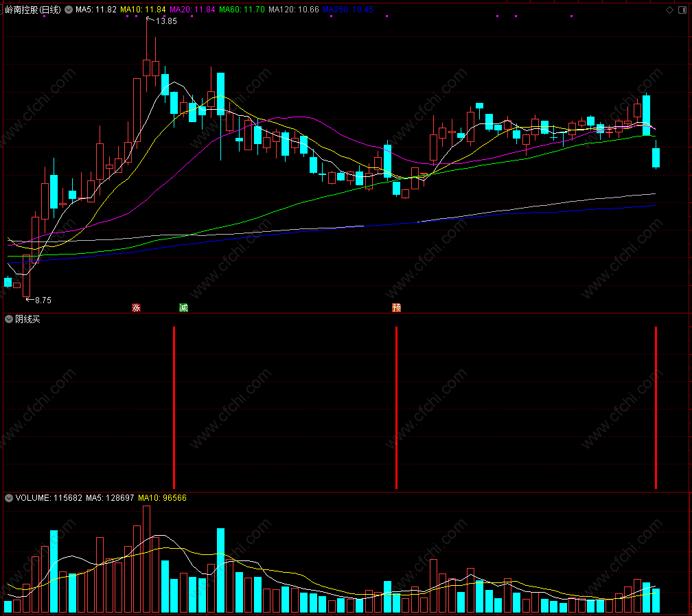This screenshot has width=692, height=616.
Task: Click the VOLUME: 115682 label
Action: 49,498
